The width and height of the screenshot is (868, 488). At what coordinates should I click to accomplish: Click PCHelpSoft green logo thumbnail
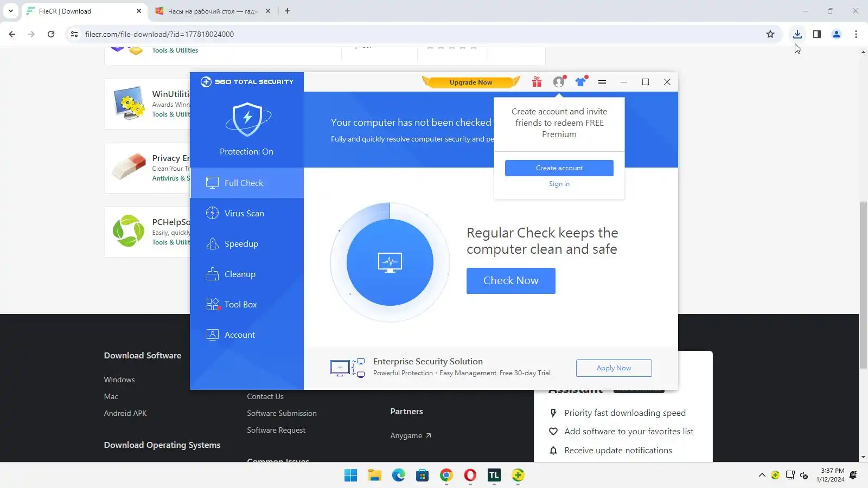tap(129, 231)
